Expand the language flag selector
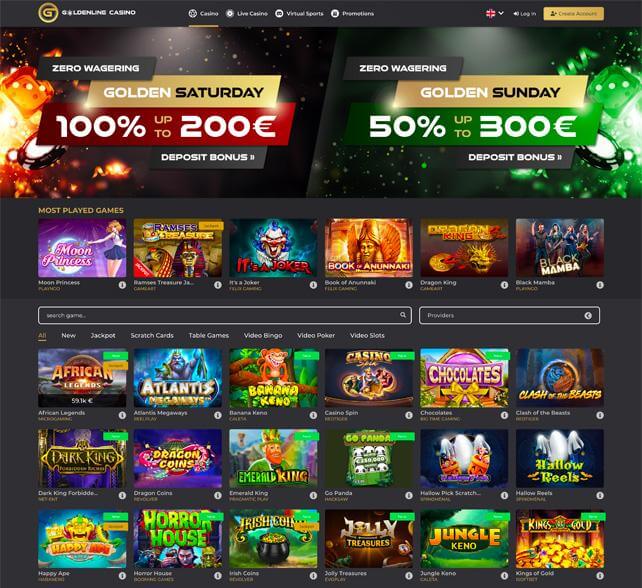The image size is (642, 588). pos(495,14)
